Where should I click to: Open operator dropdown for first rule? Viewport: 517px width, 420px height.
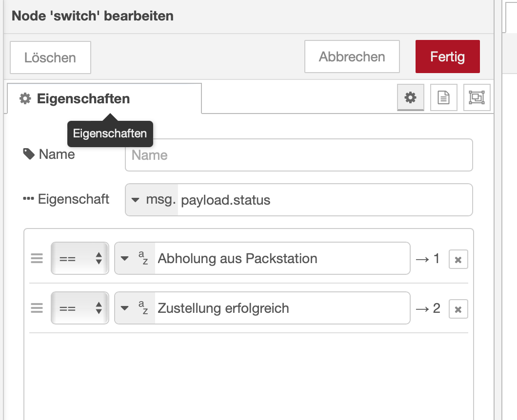click(80, 259)
